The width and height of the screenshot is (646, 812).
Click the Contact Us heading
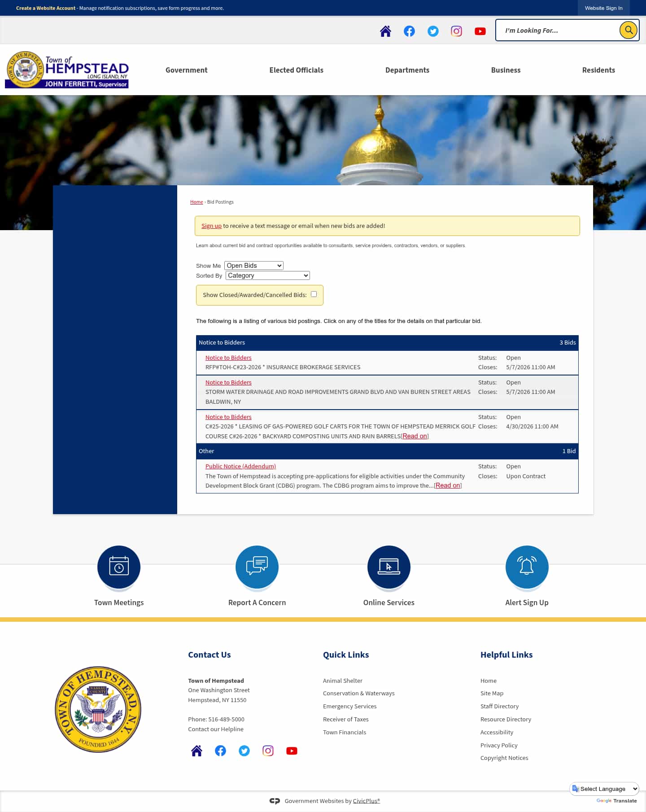coord(210,655)
